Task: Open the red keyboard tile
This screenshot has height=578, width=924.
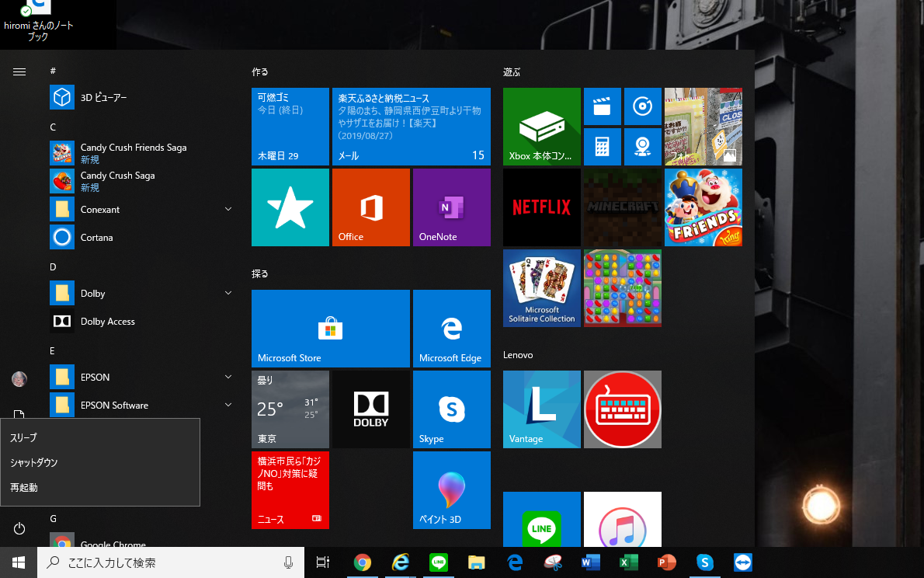Action: [622, 409]
